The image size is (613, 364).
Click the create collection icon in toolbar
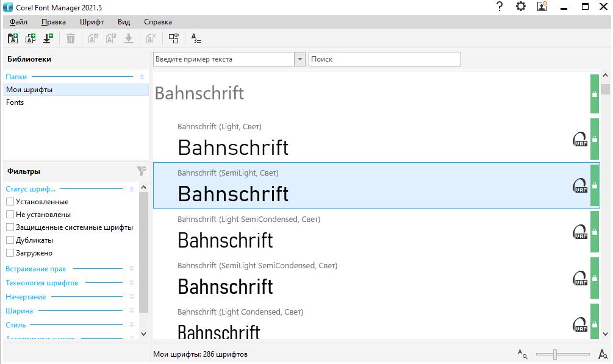click(x=30, y=38)
